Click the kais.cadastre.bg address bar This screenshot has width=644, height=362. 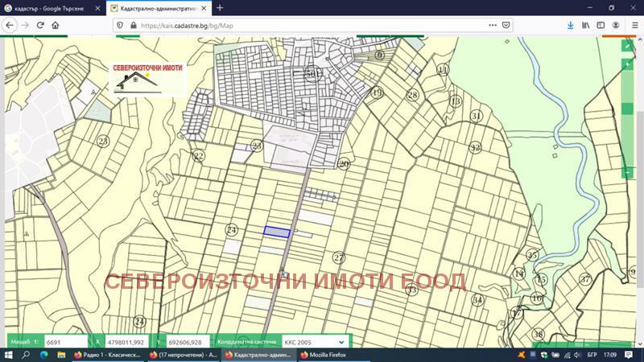tap(306, 25)
